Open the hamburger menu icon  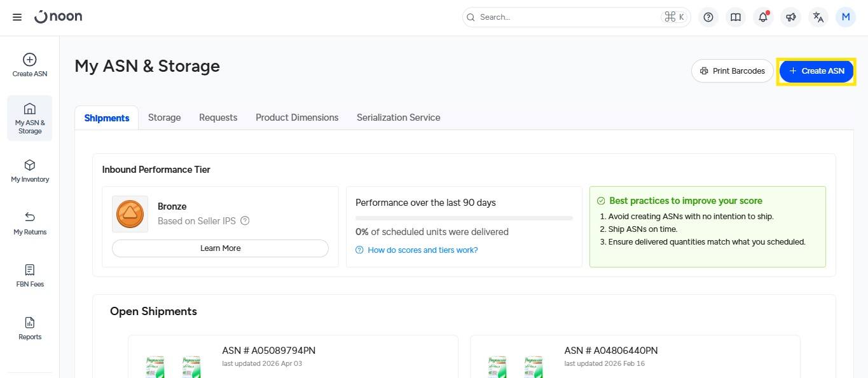tap(17, 17)
